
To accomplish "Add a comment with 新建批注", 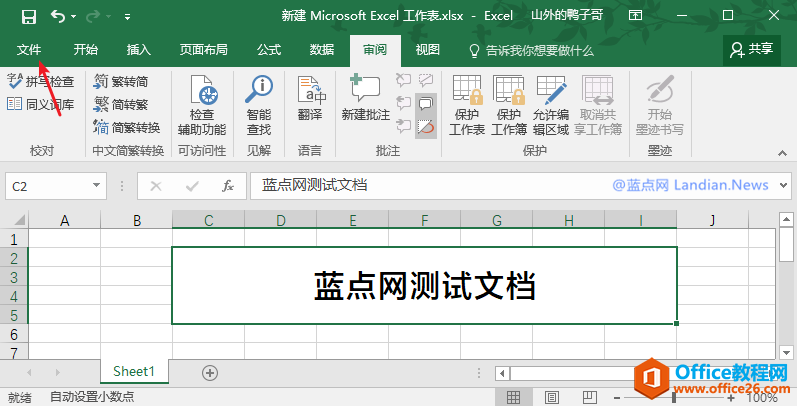I will 366,98.
